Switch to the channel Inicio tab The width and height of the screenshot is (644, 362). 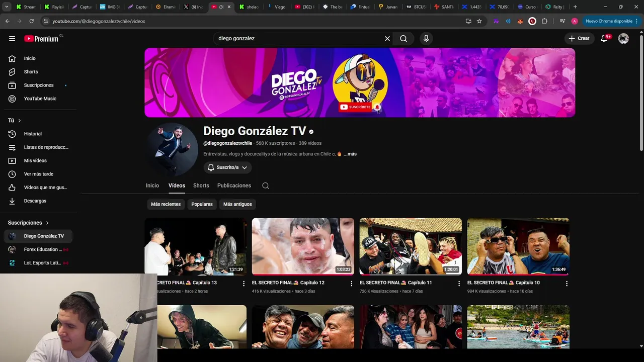click(152, 186)
